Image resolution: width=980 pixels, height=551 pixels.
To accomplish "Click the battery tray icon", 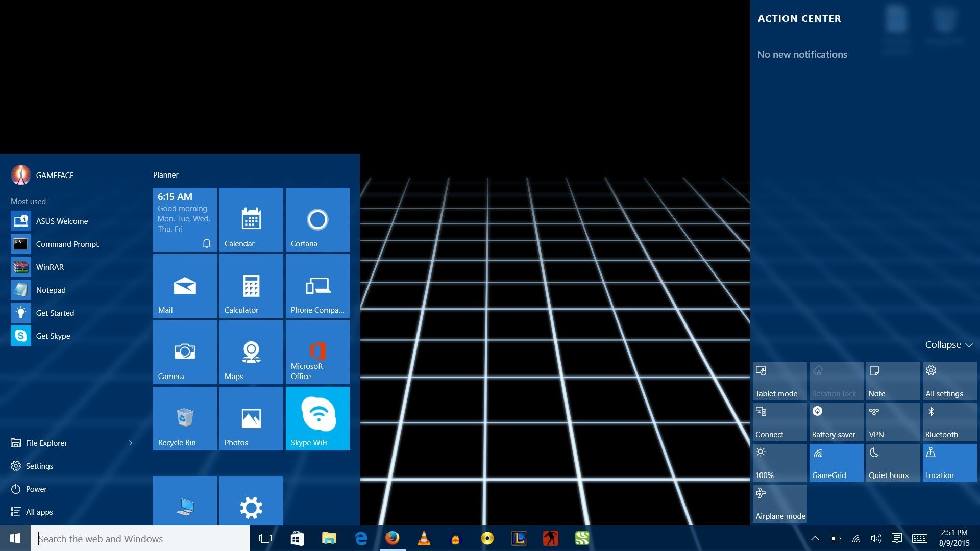I will [836, 538].
